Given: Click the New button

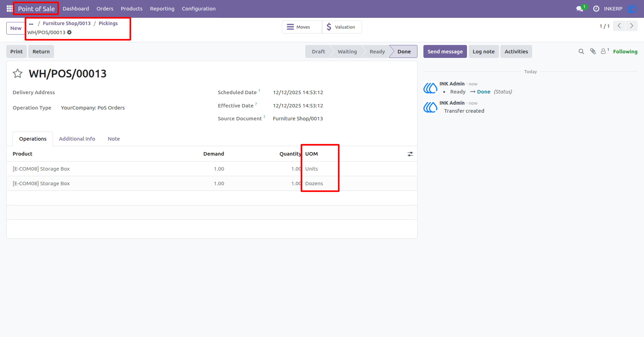Looking at the screenshot, I should 16,28.
